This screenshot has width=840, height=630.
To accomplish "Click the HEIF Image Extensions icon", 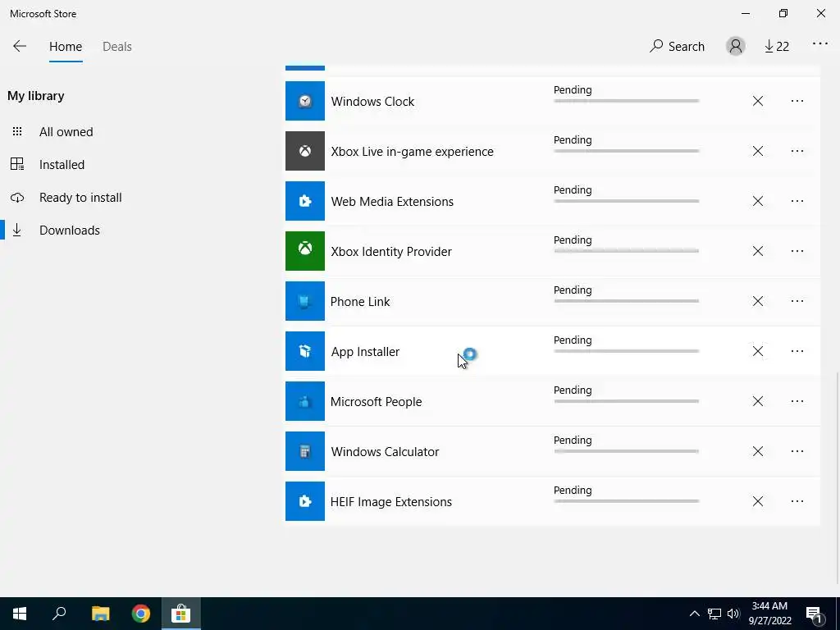I will 305,501.
